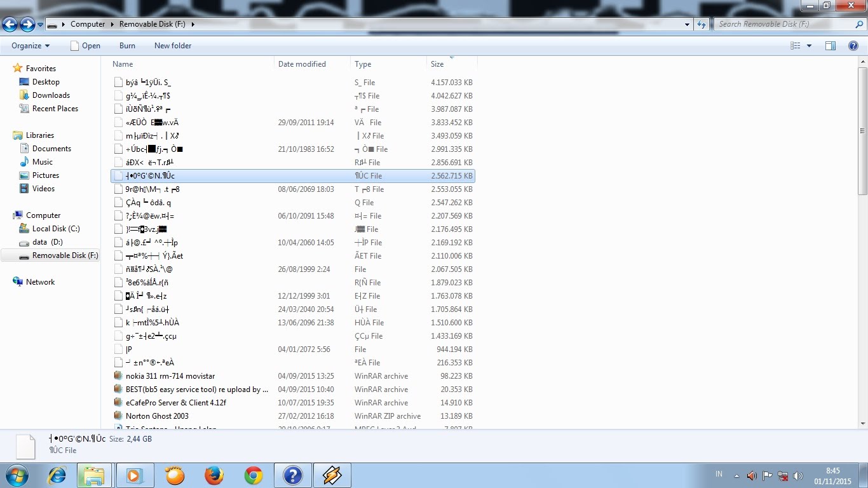
Task: Select file dated 21/10/1983 16:52
Action: coord(293,149)
